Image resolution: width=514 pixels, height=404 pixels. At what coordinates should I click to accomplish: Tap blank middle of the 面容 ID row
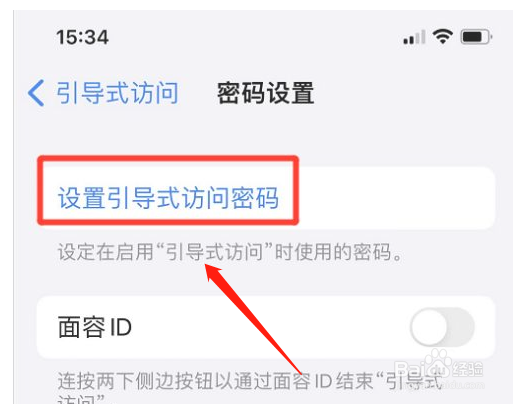point(270,327)
